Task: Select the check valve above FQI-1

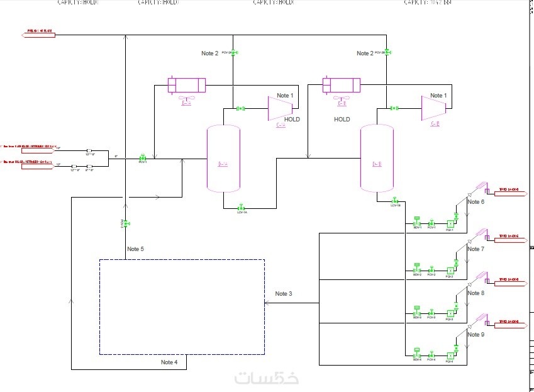Action: (x=457, y=216)
